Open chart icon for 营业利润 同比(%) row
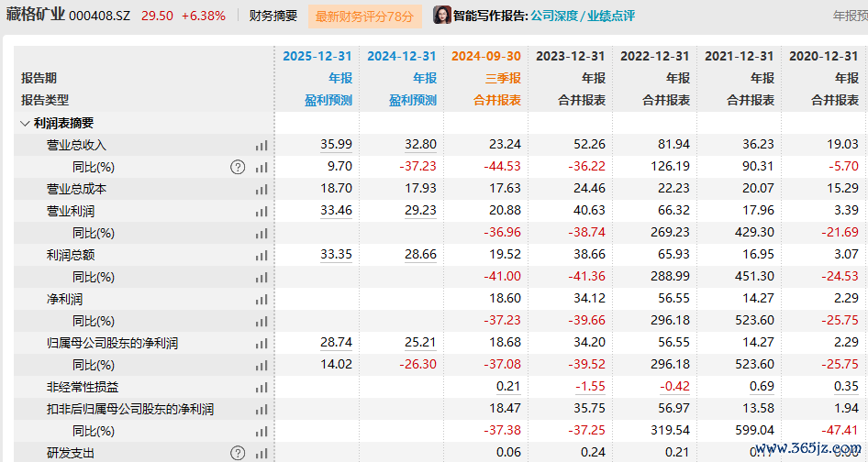The width and height of the screenshot is (868, 462). [262, 234]
